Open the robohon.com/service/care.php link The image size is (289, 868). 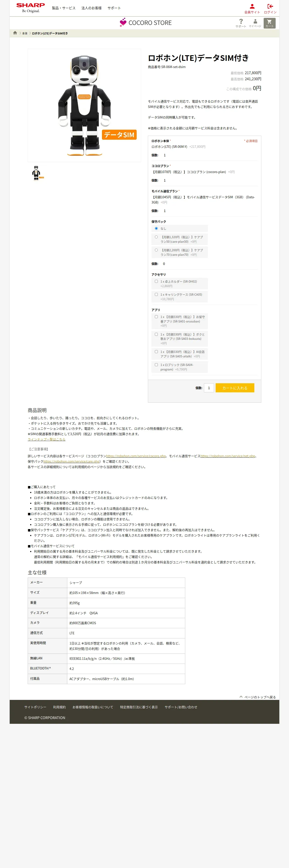pyautogui.click(x=71, y=462)
